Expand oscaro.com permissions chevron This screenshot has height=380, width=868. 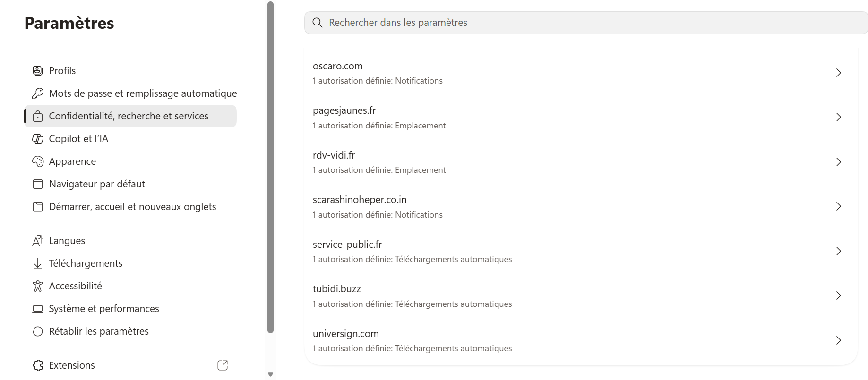click(839, 73)
